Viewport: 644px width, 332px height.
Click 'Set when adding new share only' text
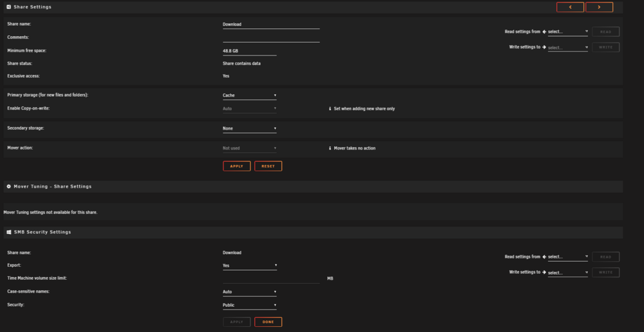365,109
